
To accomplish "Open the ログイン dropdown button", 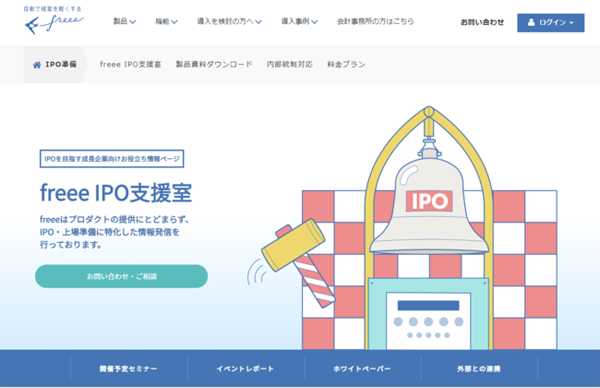I will (551, 23).
